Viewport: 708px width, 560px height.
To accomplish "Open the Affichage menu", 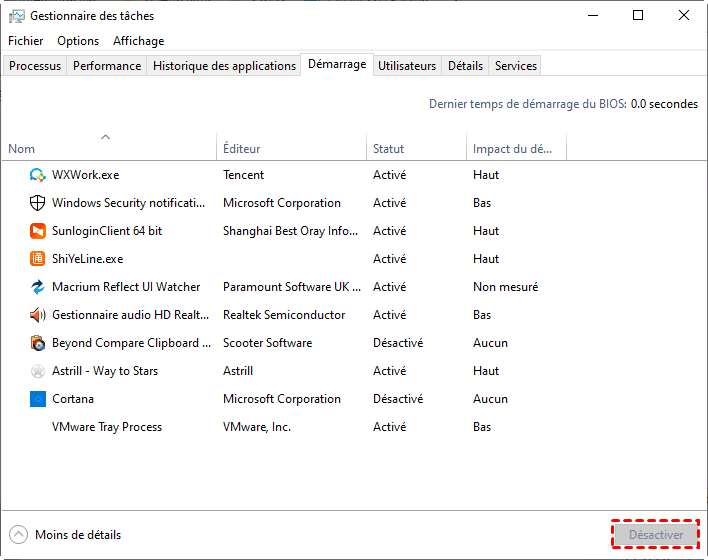I will (x=138, y=41).
